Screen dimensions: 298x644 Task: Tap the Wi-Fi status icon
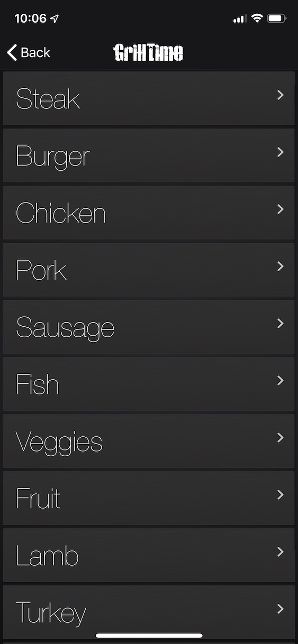coord(257,19)
